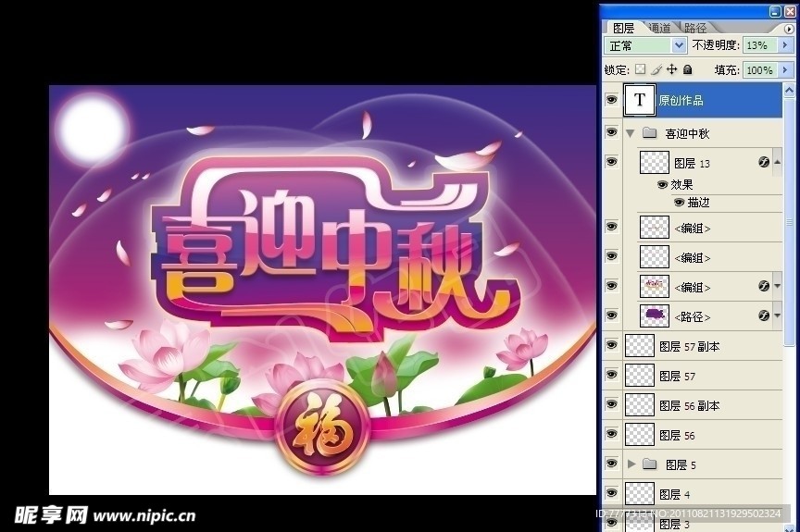Image resolution: width=800 pixels, height=532 pixels.
Task: Click the layers list scroll-up arrow
Action: click(789, 92)
